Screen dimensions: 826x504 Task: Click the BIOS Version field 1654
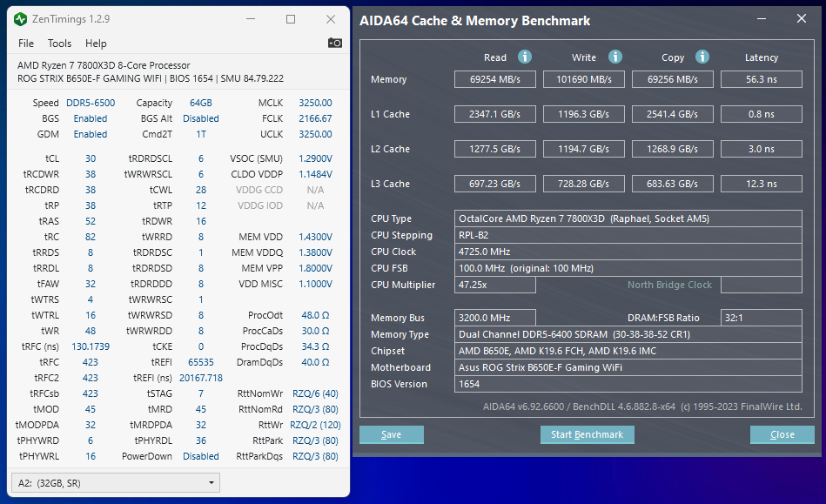click(628, 384)
